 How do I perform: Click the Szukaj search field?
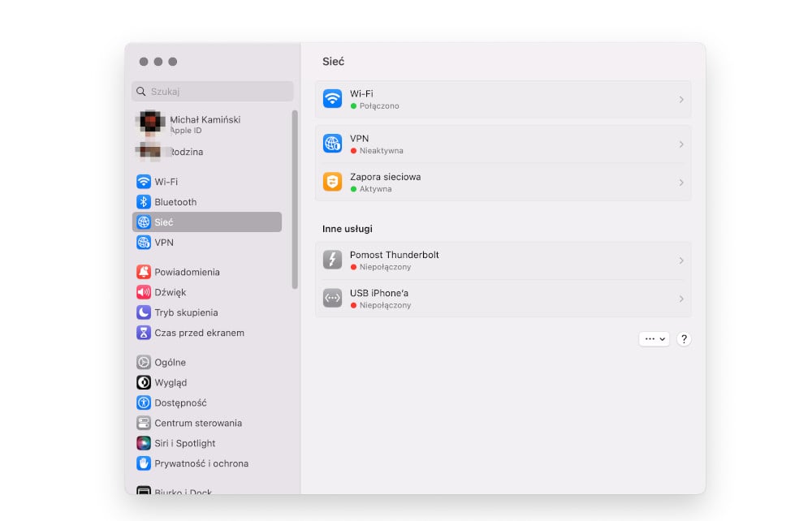point(213,92)
